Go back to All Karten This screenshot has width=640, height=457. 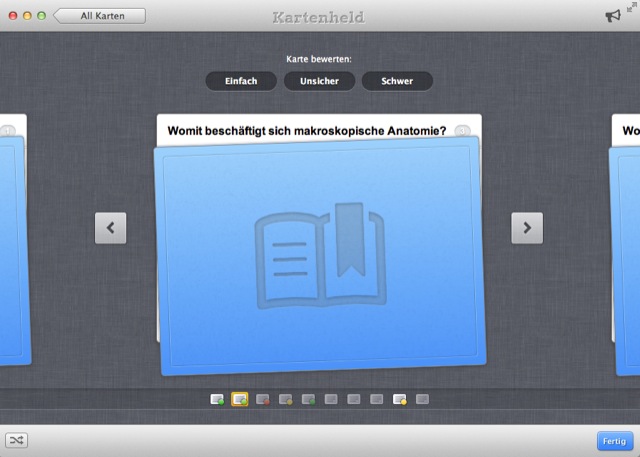[100, 16]
